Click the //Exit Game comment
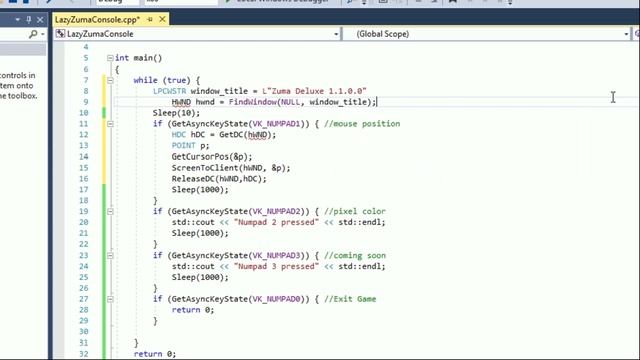Viewport: 640px width, 360px height. [350, 299]
